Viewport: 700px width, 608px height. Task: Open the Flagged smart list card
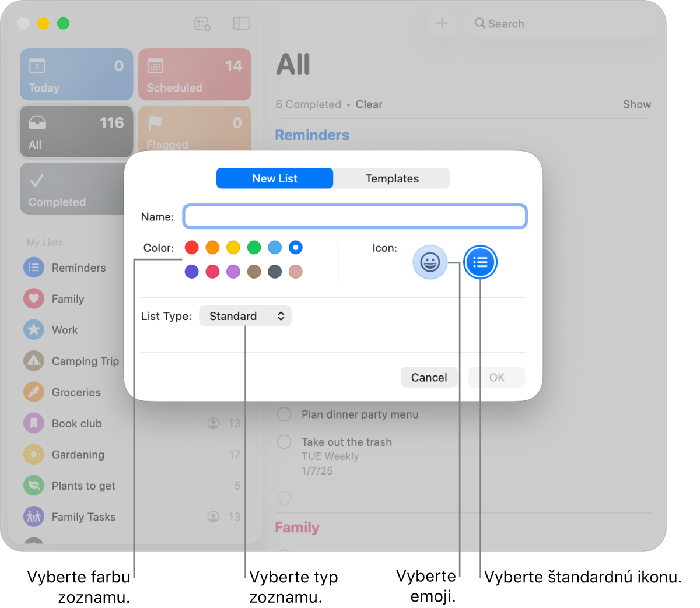coord(195,128)
